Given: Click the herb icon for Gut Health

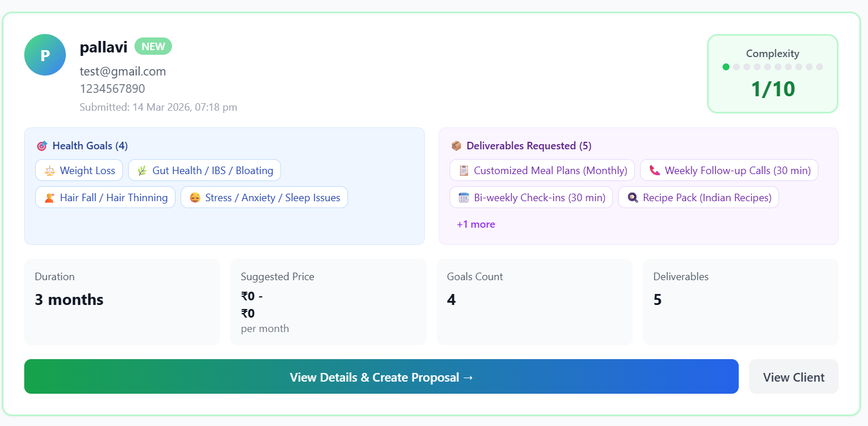Looking at the screenshot, I should [x=142, y=171].
